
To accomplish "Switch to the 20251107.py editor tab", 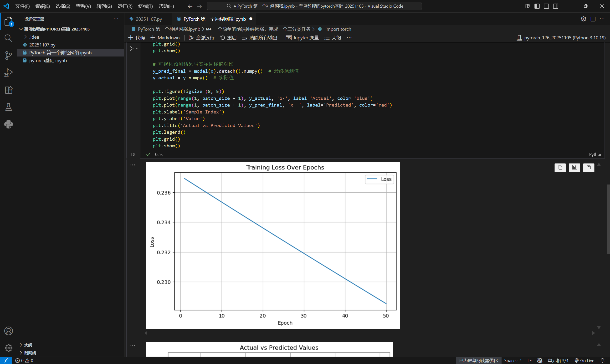I will pyautogui.click(x=148, y=19).
